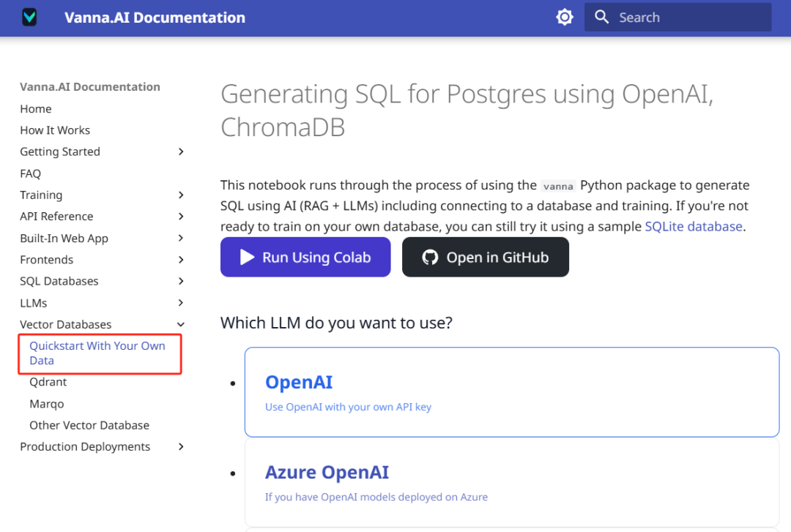This screenshot has height=532, width=791.
Task: Open the Marqo sidebar page
Action: coord(47,404)
